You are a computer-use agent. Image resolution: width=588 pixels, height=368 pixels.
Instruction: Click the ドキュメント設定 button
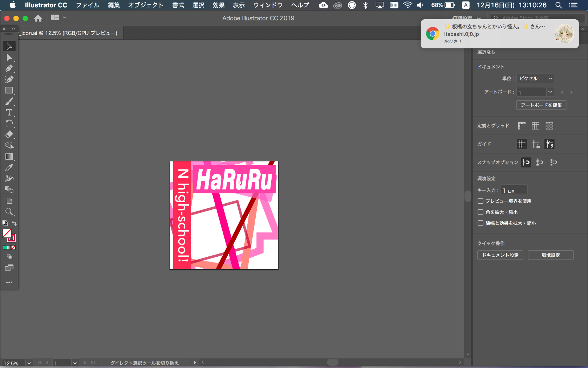pos(500,255)
